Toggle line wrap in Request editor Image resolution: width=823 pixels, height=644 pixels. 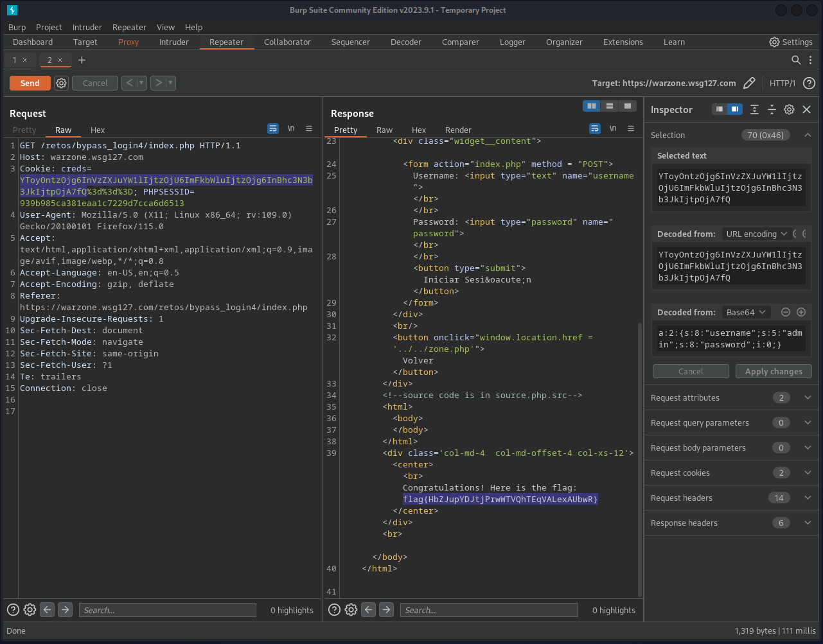(x=273, y=128)
